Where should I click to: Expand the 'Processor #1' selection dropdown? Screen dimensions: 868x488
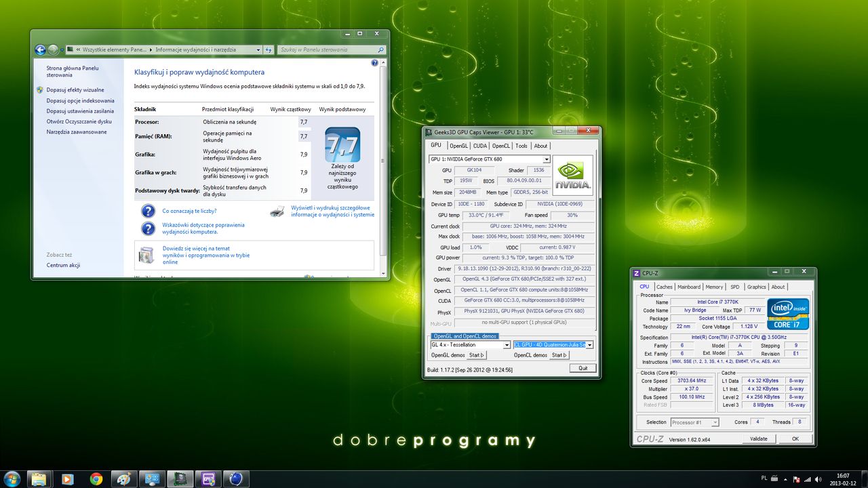click(715, 422)
